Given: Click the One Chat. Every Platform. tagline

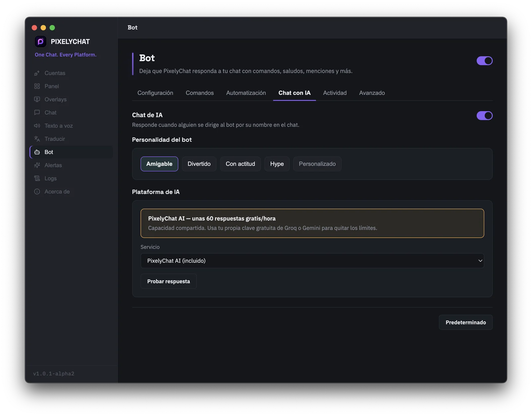Looking at the screenshot, I should click(66, 55).
